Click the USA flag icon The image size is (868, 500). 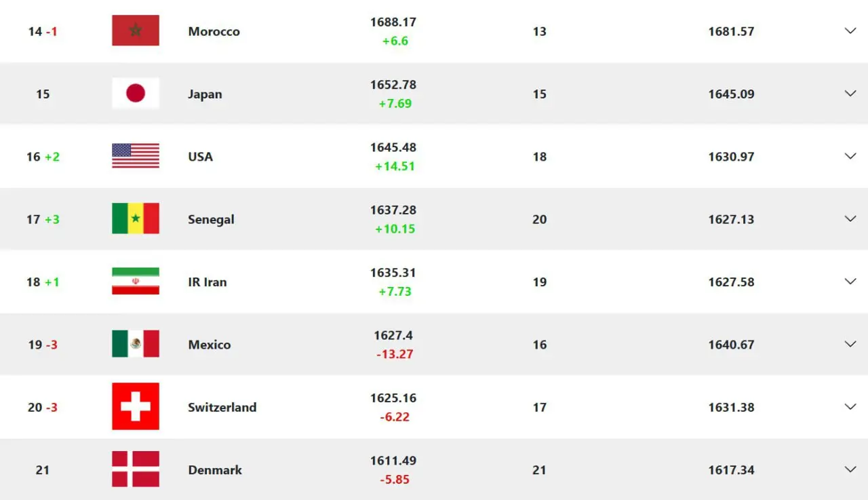click(136, 156)
